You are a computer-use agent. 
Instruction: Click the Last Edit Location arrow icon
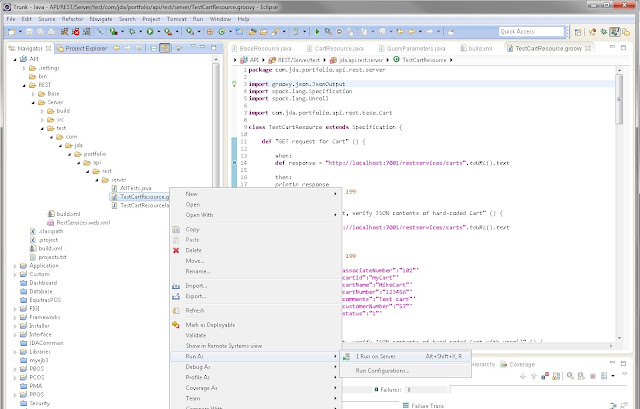(400, 31)
